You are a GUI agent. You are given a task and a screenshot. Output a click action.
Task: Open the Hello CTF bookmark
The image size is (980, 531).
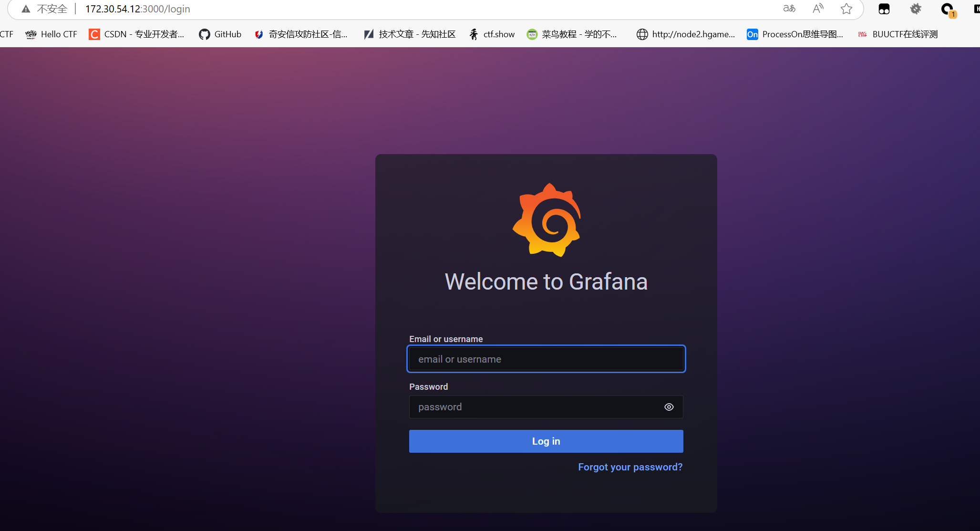tap(51, 34)
